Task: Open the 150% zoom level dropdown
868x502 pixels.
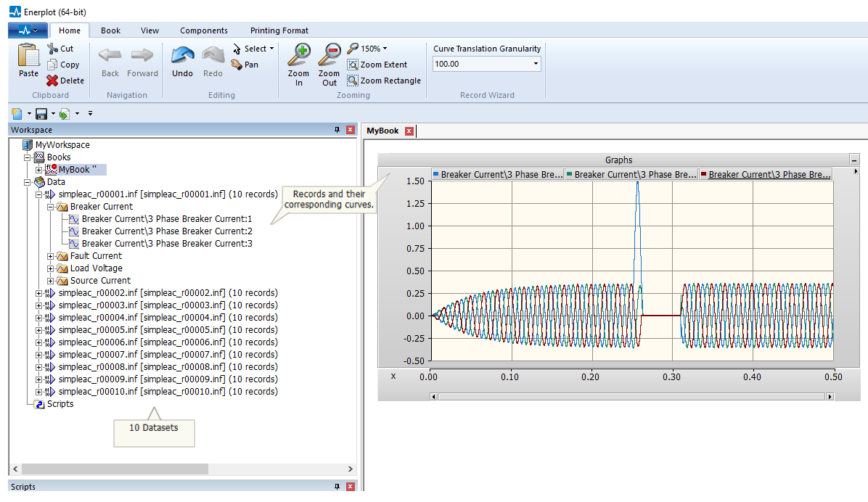Action: point(385,49)
